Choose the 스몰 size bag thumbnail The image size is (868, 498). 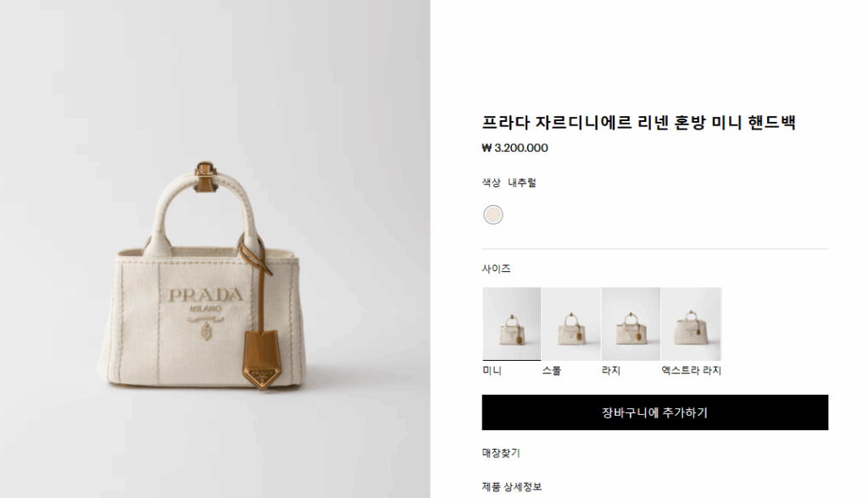click(x=570, y=324)
